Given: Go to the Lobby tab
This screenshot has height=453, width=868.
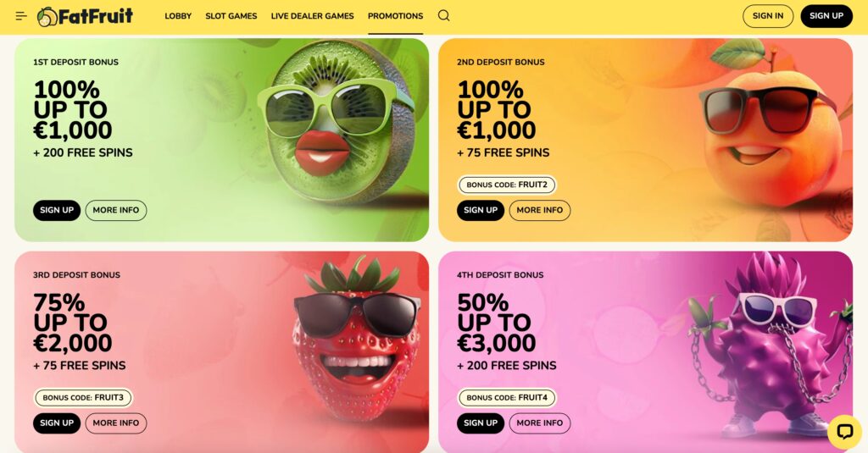Looking at the screenshot, I should click(x=178, y=16).
